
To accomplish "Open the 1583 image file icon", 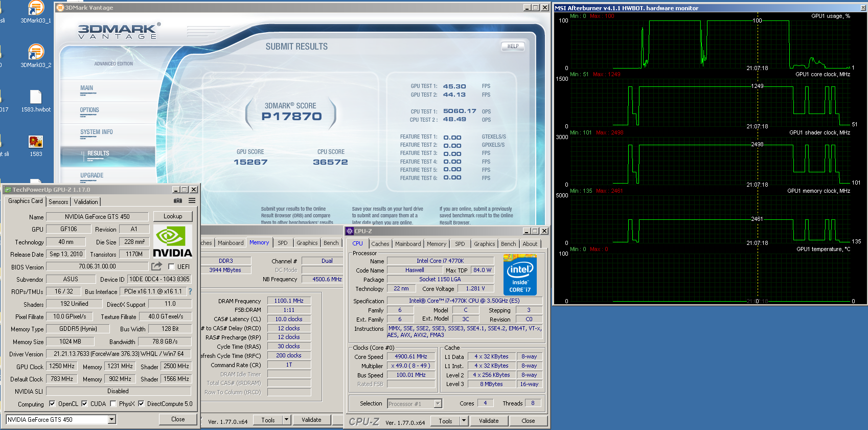I will click(x=36, y=145).
